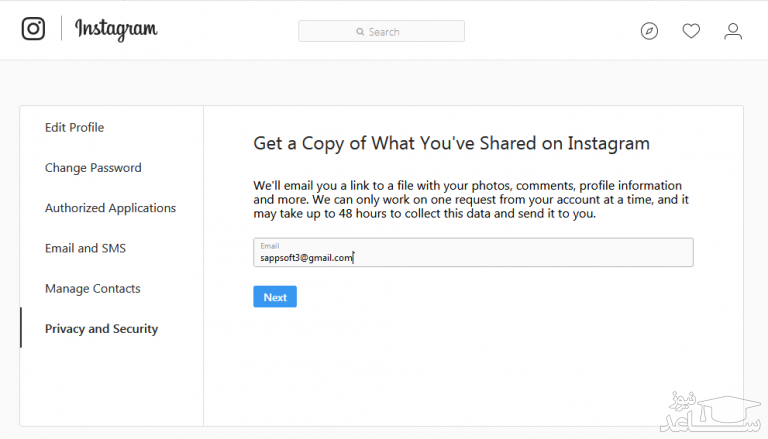Screen dimensions: 768x439
Task: Click the 'Get a Copy' page heading
Action: coord(451,143)
